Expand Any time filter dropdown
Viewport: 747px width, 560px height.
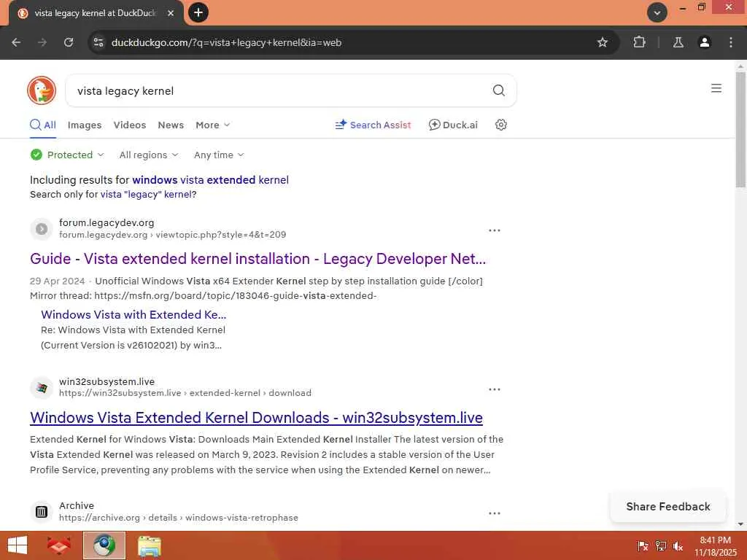[219, 155]
